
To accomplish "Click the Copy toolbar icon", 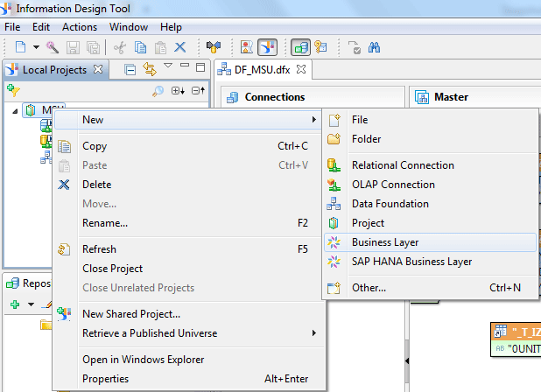I will [x=140, y=47].
